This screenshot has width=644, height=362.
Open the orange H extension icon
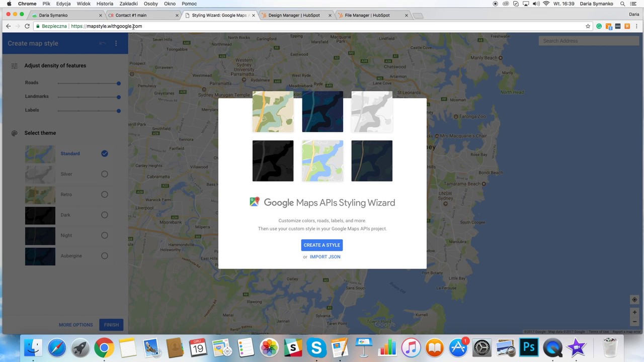click(x=627, y=26)
